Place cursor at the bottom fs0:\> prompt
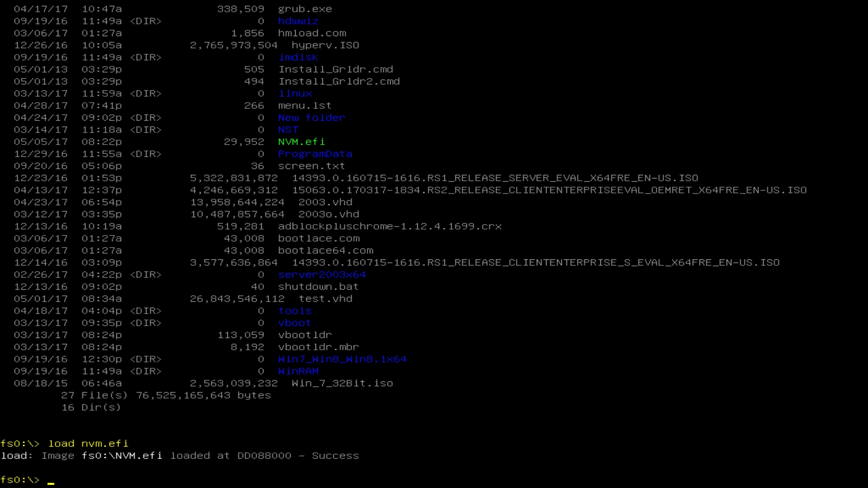This screenshot has width=868, height=488. (x=51, y=481)
